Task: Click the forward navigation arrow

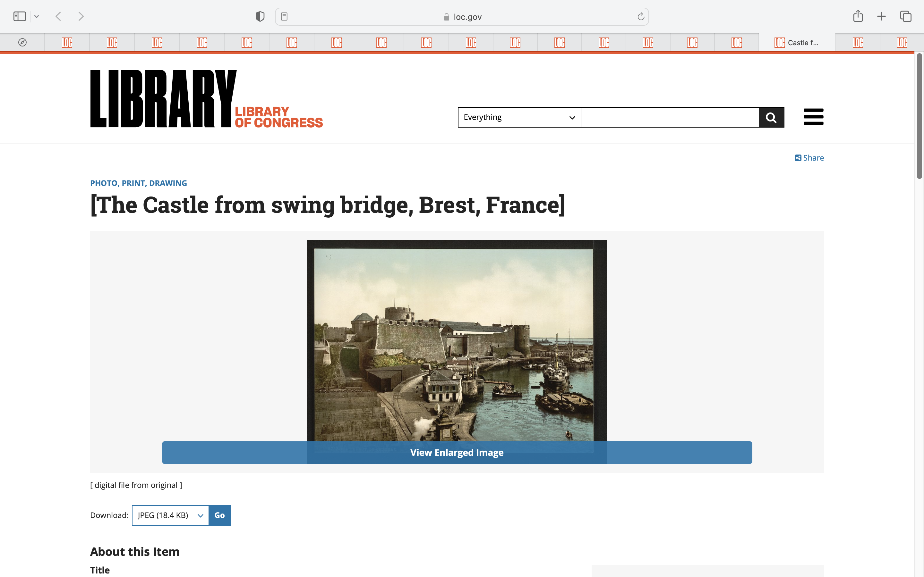Action: pyautogui.click(x=81, y=16)
